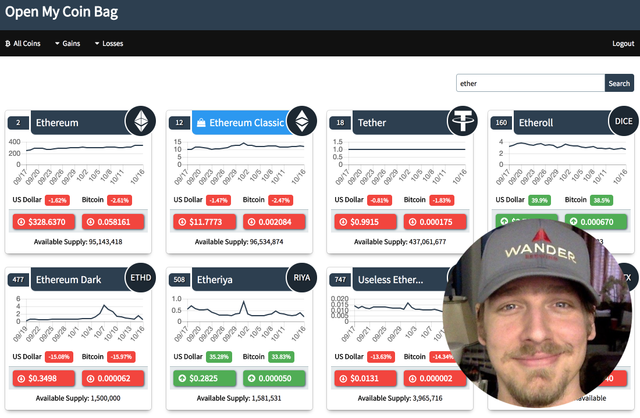
Task: Expand the Losses dropdown menu
Action: click(x=109, y=43)
